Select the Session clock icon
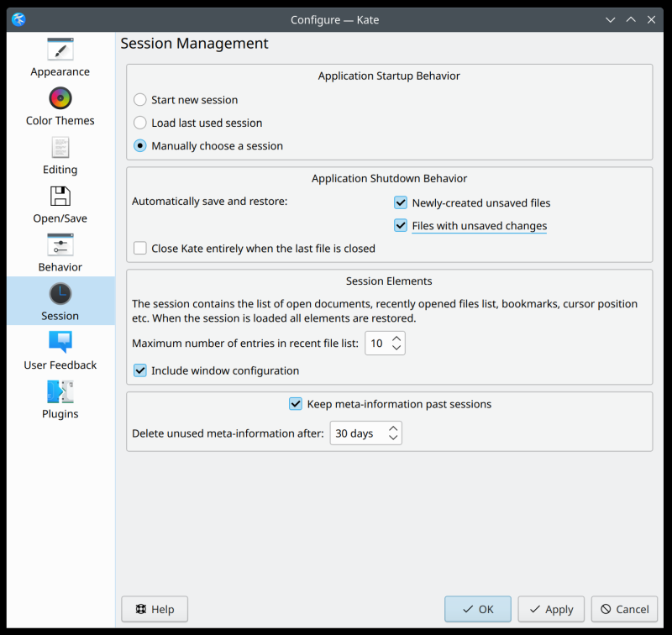 tap(60, 294)
